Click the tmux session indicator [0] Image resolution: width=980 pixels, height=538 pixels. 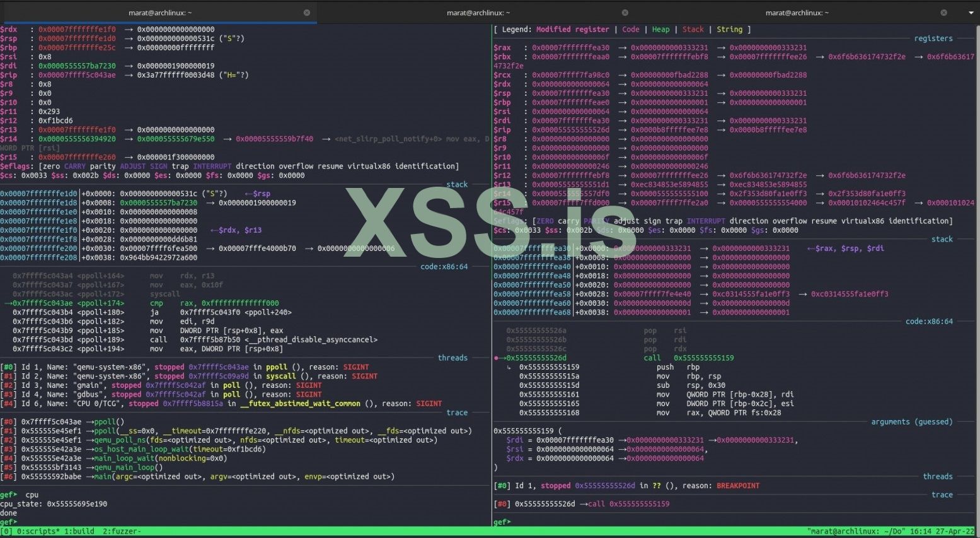coord(6,532)
